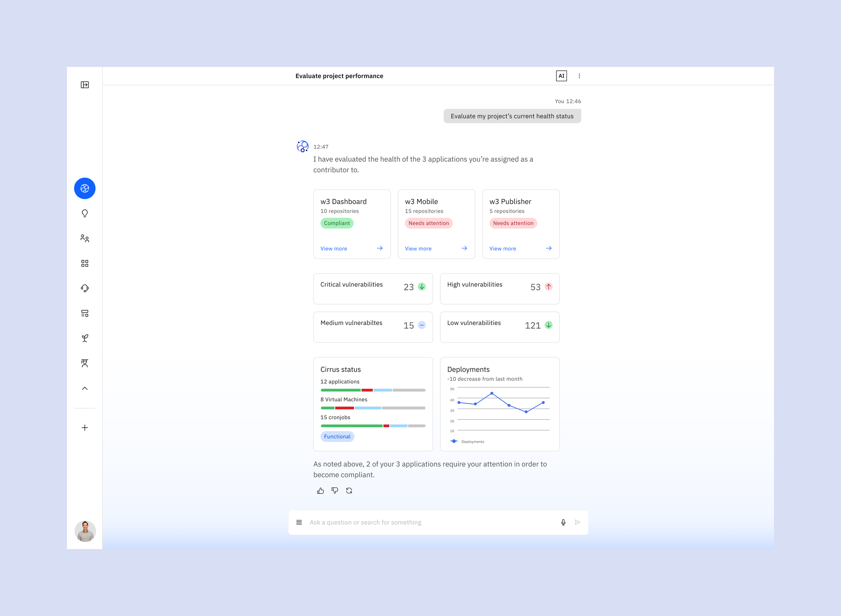Open the prompt list menu icon
This screenshot has height=616, width=841.
(x=299, y=522)
